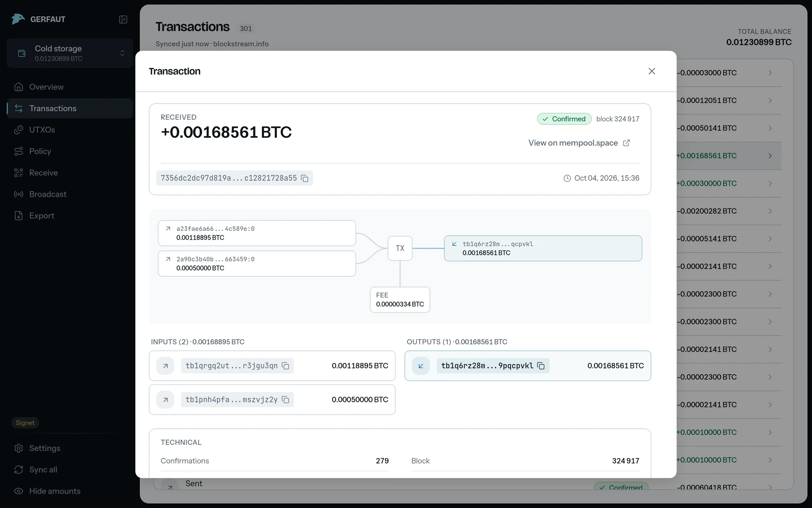Click the -0.00005141 BTC row amount
This screenshot has width=812, height=508.
coord(707,239)
